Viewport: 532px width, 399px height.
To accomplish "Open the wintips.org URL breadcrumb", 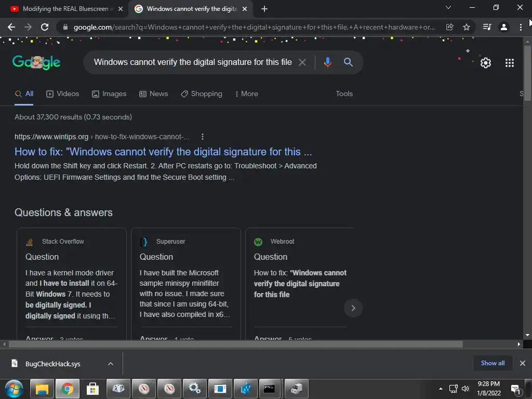I will point(102,137).
